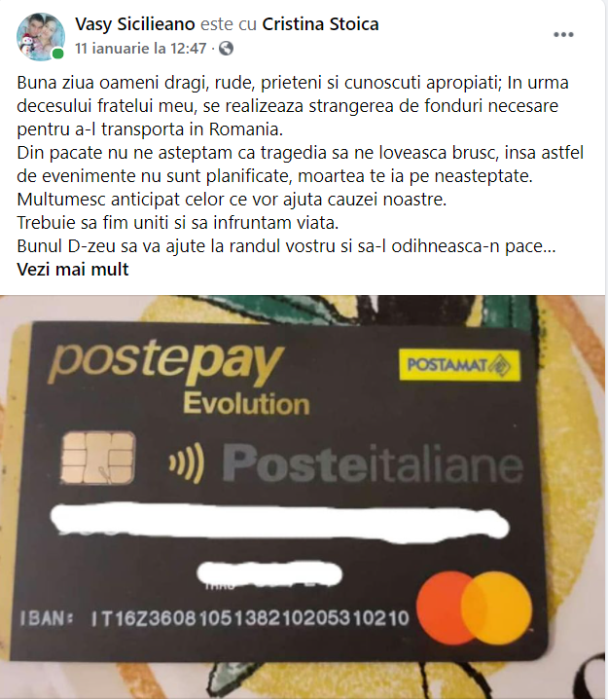Expand the post with Vezi mai mult

[73, 270]
